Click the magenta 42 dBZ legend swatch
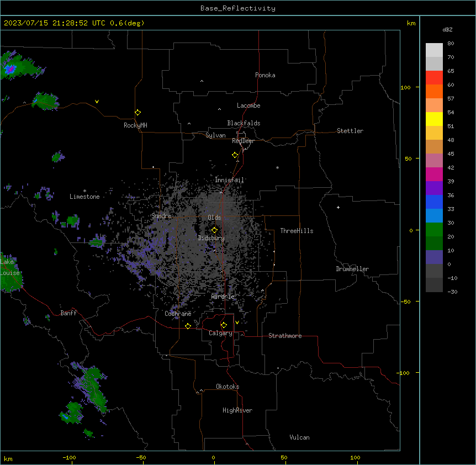The height and width of the screenshot is (465, 476). 434,174
